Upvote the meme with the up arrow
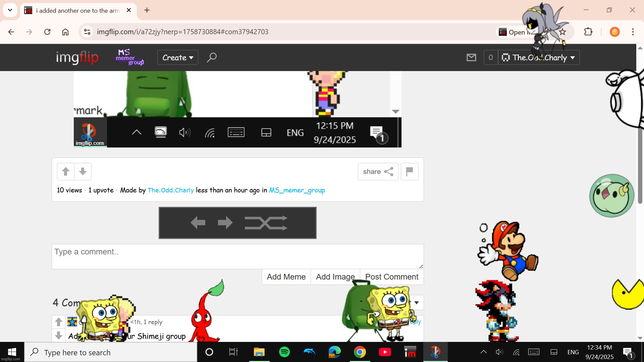The width and height of the screenshot is (644, 362). coord(66,172)
